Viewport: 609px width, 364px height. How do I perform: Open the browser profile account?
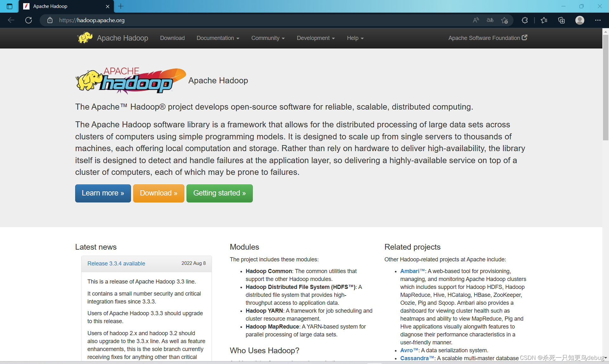[x=580, y=20]
